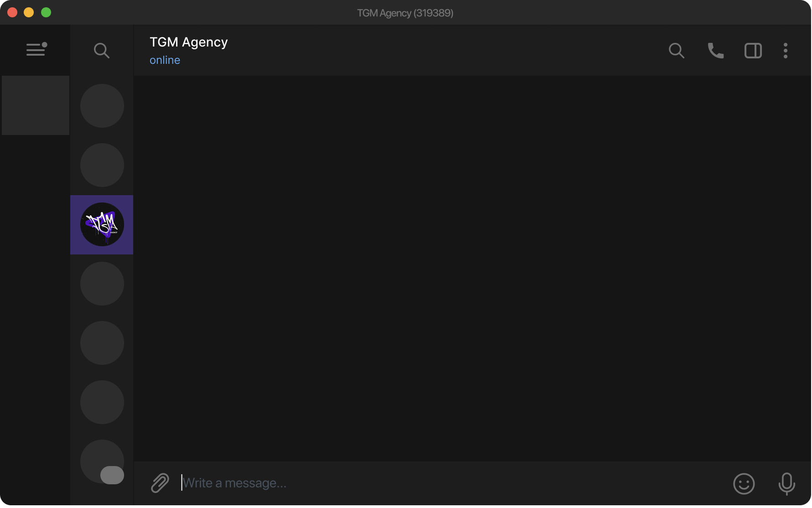Open the three-dot more options menu
Screen dimensions: 812x508
[786, 51]
